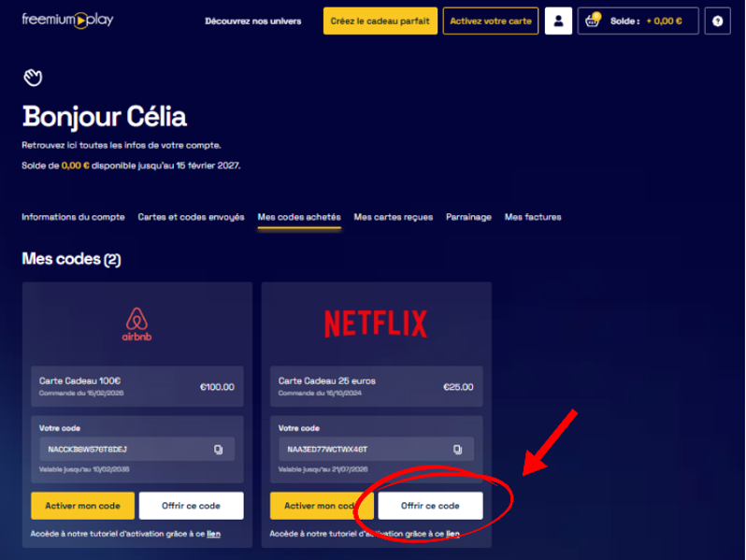
Task: Gift the Netflix code with Offrir ce code
Action: pos(431,506)
